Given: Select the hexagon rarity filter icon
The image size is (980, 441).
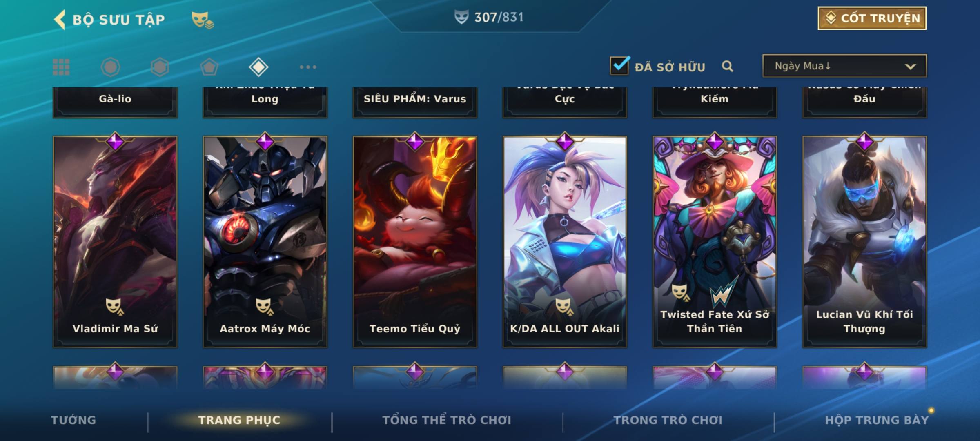Looking at the screenshot, I should (x=160, y=67).
